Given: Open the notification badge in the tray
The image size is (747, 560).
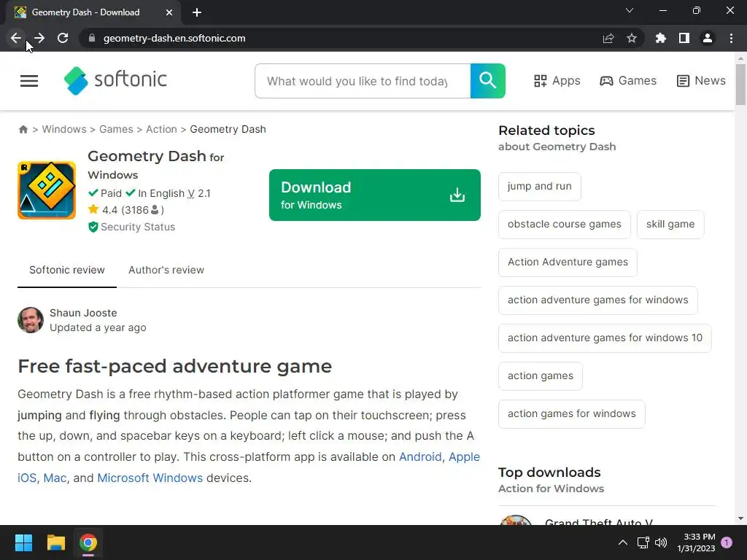Looking at the screenshot, I should click(727, 542).
